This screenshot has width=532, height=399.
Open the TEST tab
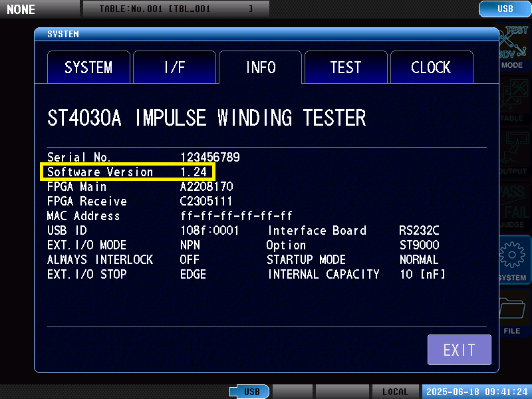(x=346, y=67)
